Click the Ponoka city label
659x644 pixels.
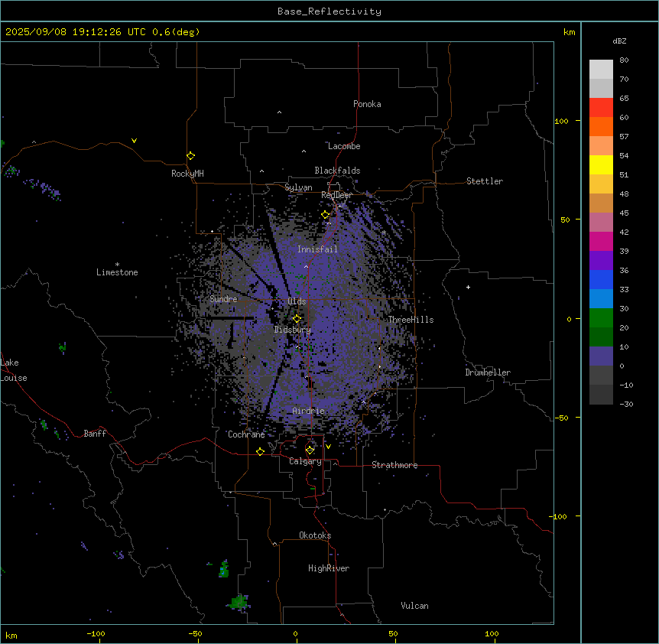[x=367, y=104]
